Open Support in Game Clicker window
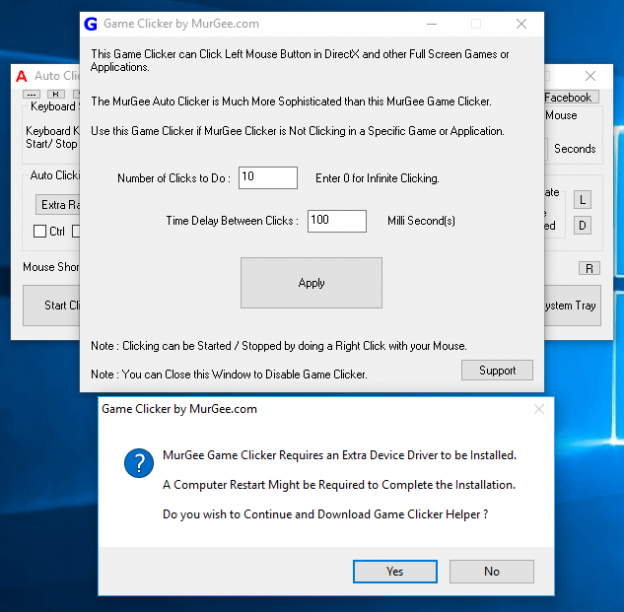The image size is (624, 612). 497,370
